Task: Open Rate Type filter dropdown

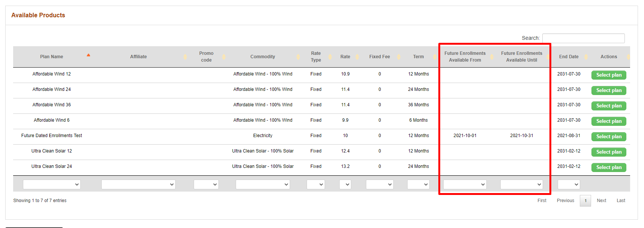Action: tap(316, 184)
